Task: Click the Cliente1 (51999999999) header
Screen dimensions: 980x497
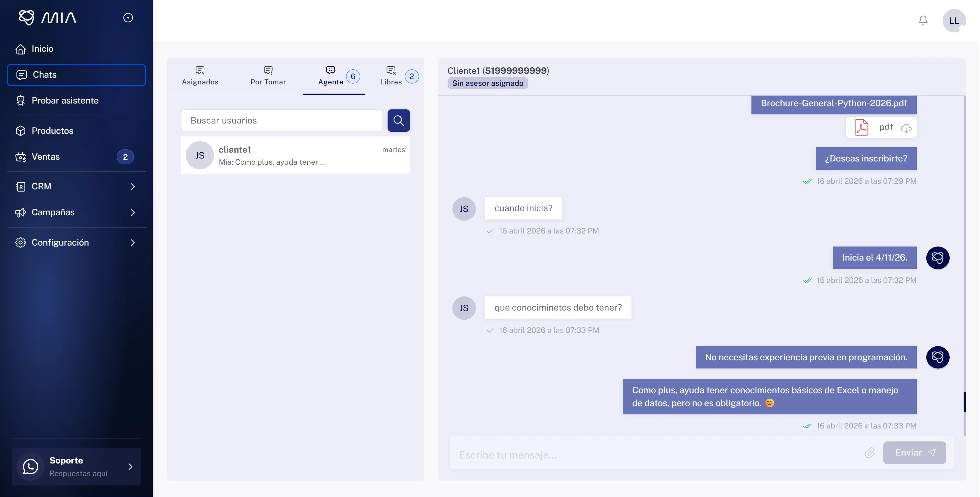Action: pos(498,70)
